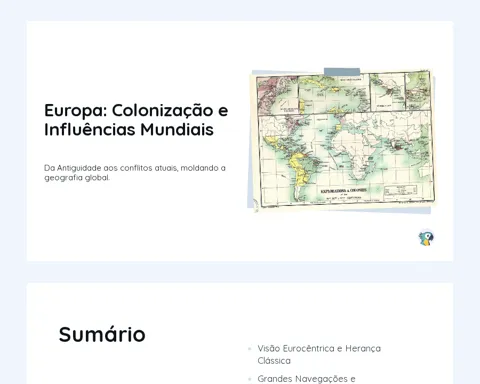This screenshot has height=384, width=480.
Task: Open Visão Eurocêntrica e Herança Clássica entry
Action: point(319,355)
